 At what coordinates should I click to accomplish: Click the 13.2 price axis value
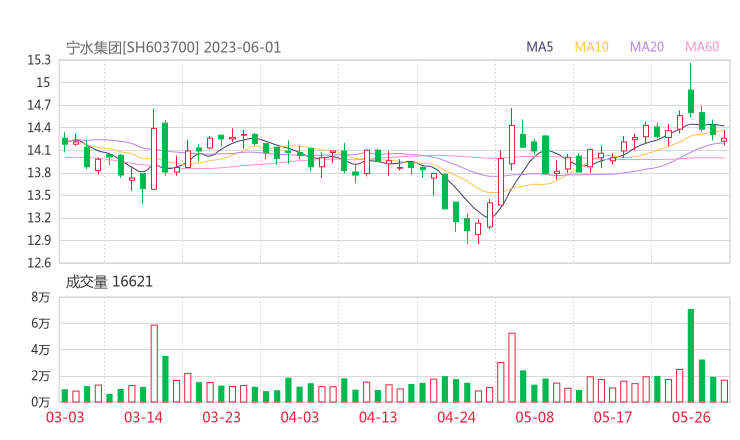tap(39, 218)
